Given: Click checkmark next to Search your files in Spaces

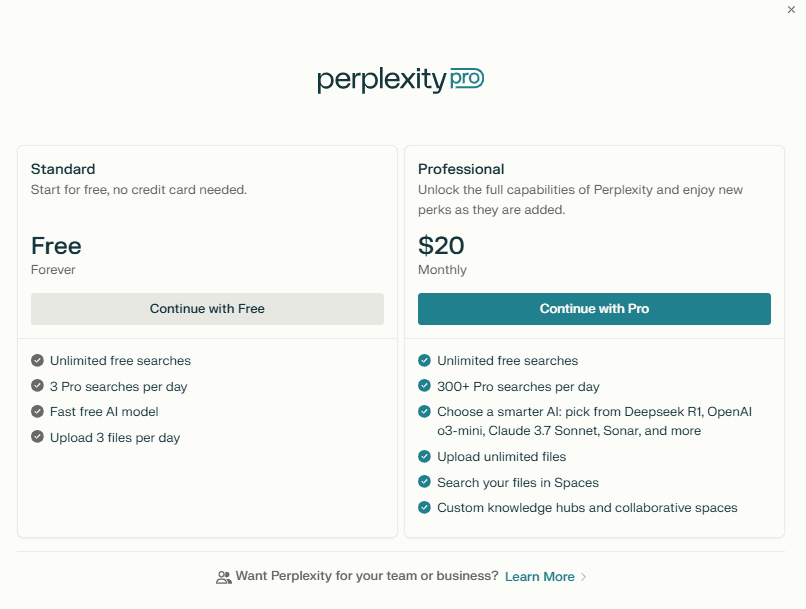Looking at the screenshot, I should point(425,482).
